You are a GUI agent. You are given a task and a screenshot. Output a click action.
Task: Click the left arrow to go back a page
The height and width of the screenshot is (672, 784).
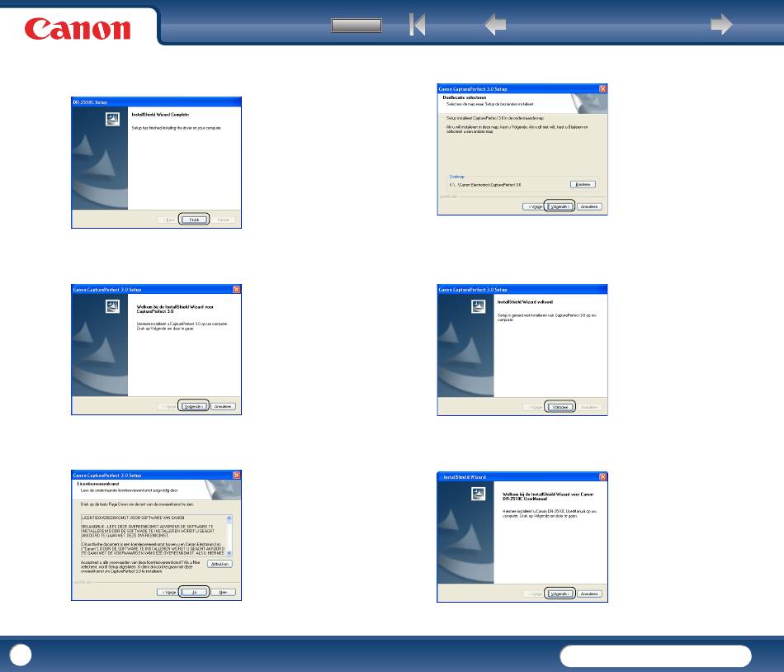(495, 25)
